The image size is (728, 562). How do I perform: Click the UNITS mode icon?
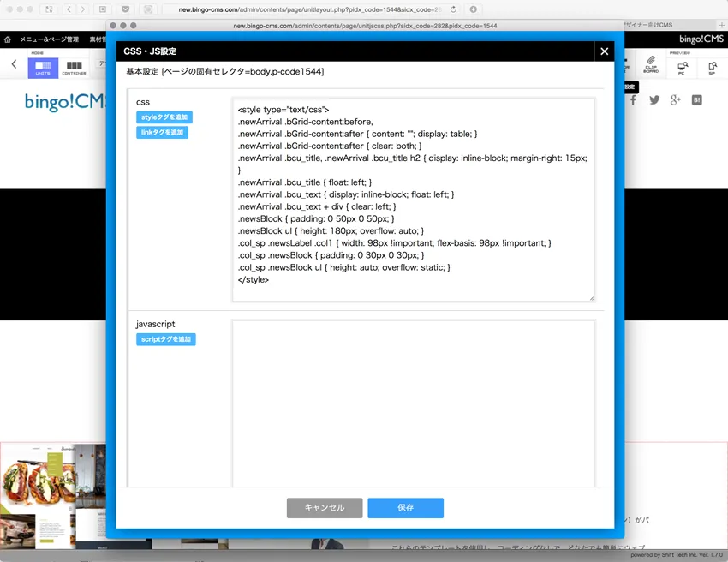[43, 68]
